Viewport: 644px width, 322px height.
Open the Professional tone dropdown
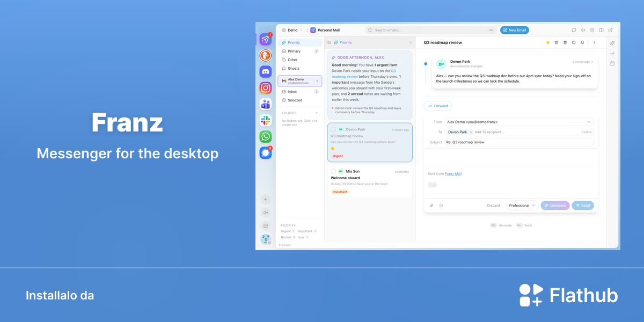pos(522,206)
